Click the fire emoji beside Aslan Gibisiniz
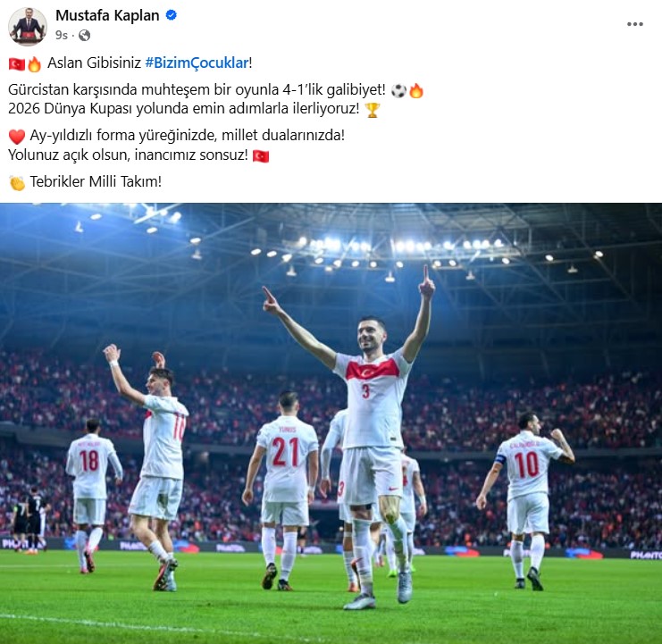 pos(35,64)
